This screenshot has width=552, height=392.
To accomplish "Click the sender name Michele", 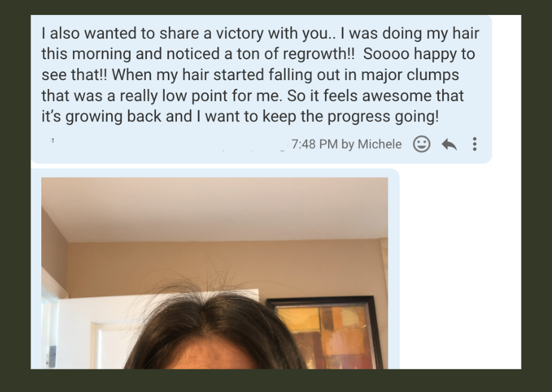I will tap(379, 144).
